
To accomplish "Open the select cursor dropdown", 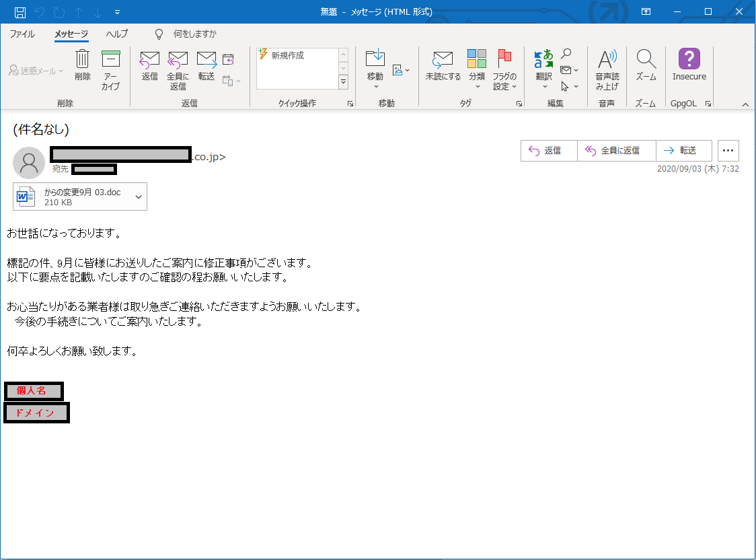I will click(x=569, y=86).
